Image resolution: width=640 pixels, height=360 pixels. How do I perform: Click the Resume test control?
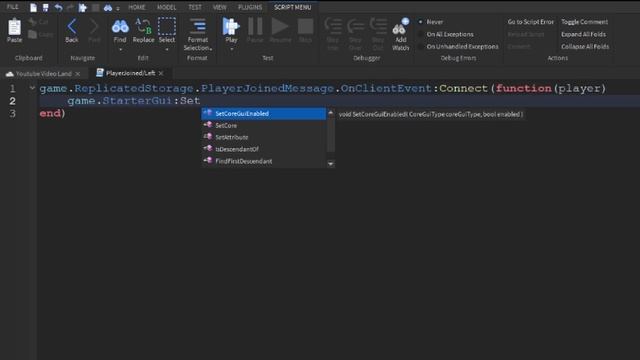(x=280, y=27)
